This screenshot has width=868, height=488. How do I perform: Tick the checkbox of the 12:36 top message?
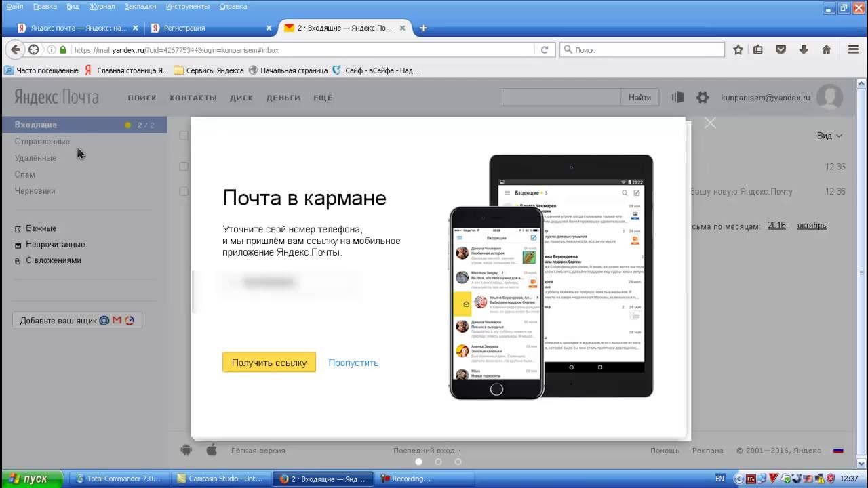pyautogui.click(x=184, y=166)
